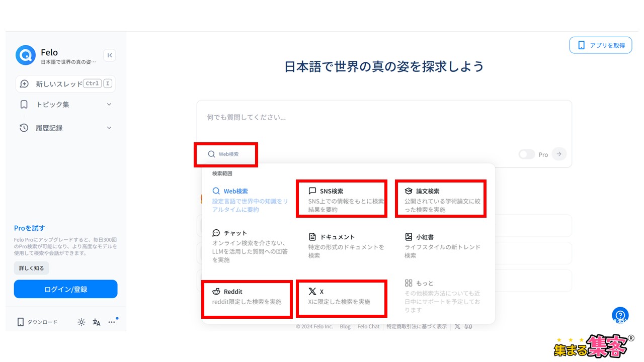
Task: Open the Blog footer link
Action: (x=345, y=326)
